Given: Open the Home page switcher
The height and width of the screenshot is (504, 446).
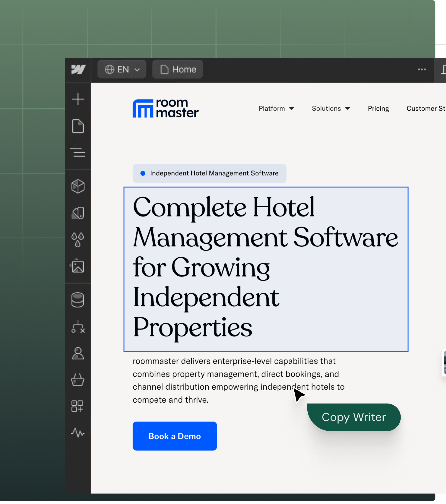Looking at the screenshot, I should coord(178,70).
